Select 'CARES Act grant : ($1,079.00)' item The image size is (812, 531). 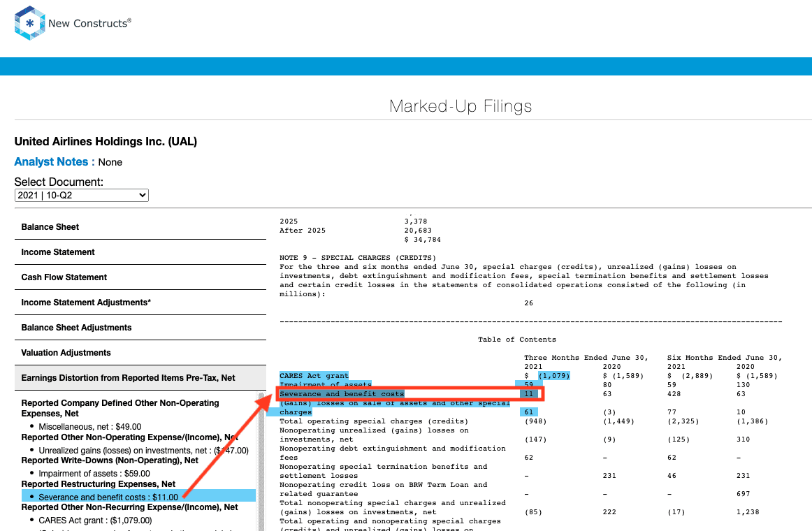point(95,521)
